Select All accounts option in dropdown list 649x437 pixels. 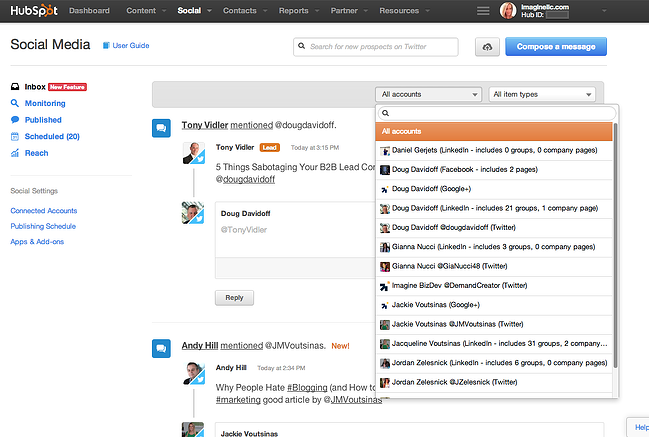pos(494,131)
